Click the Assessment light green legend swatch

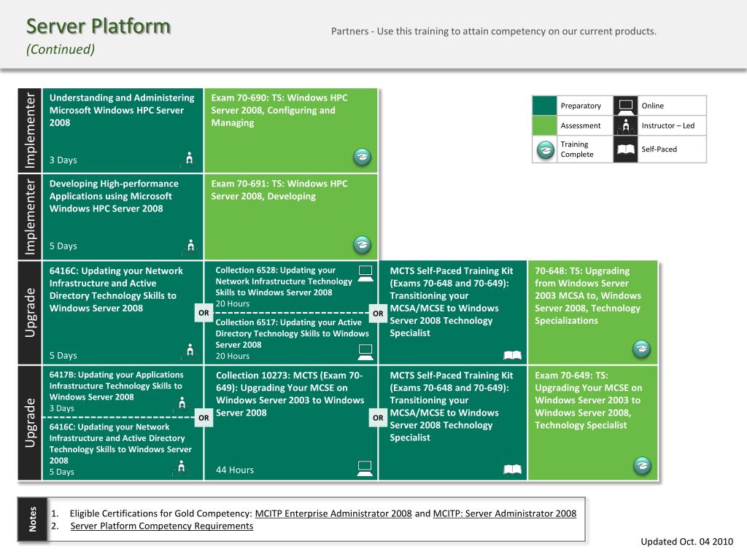544,125
